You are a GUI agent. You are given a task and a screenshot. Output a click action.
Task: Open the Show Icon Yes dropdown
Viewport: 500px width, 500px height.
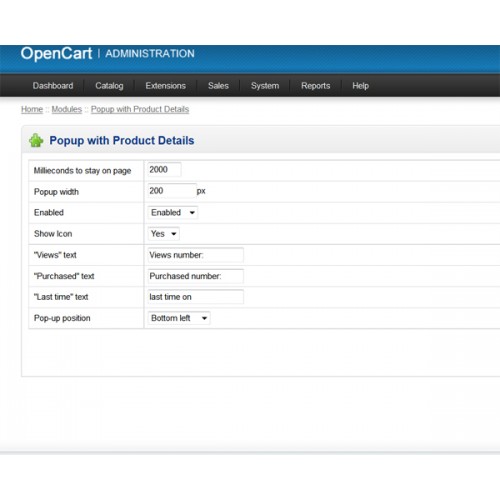pos(163,234)
